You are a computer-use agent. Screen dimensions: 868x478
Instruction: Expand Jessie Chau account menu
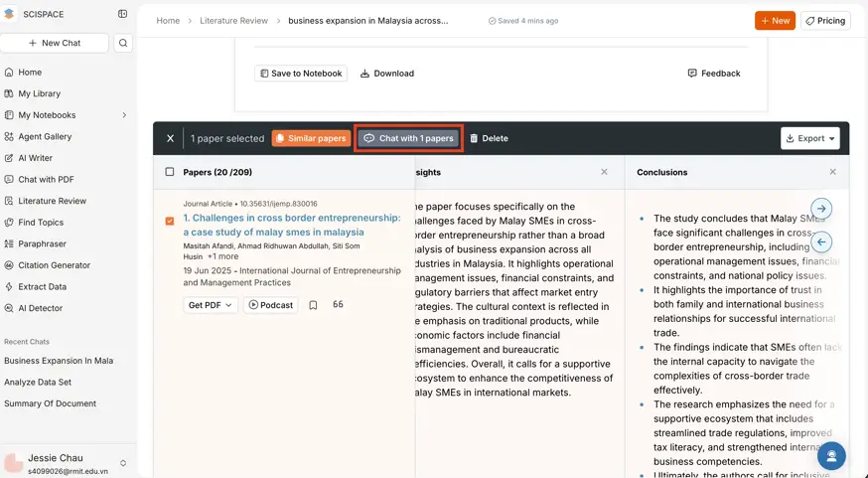[123, 463]
